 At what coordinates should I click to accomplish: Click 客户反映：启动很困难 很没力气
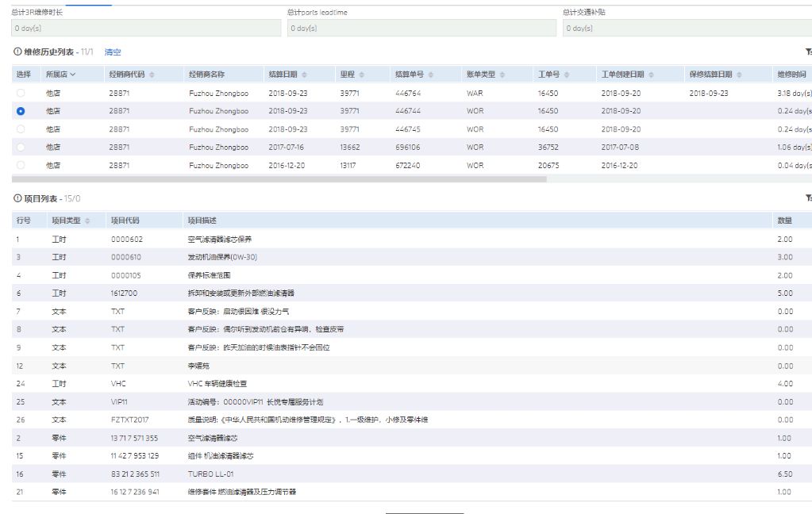tap(238, 312)
